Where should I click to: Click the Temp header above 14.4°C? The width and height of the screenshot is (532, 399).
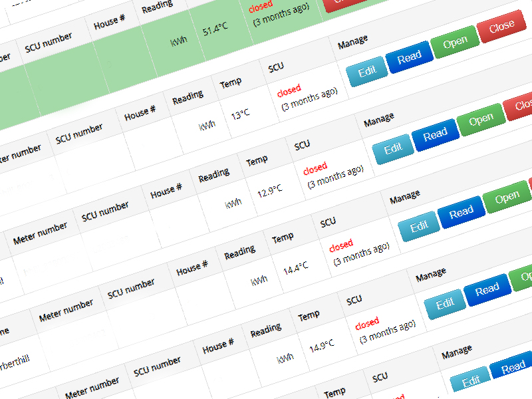point(283,237)
